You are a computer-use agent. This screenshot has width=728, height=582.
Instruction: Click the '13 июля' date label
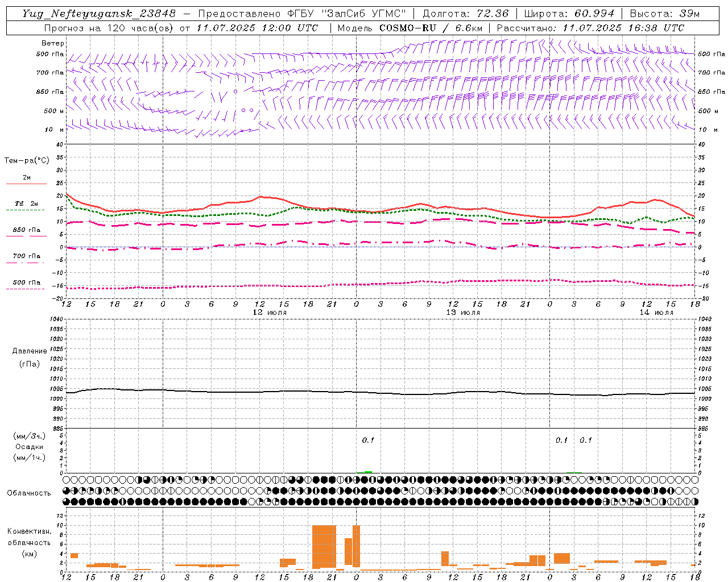[463, 313]
